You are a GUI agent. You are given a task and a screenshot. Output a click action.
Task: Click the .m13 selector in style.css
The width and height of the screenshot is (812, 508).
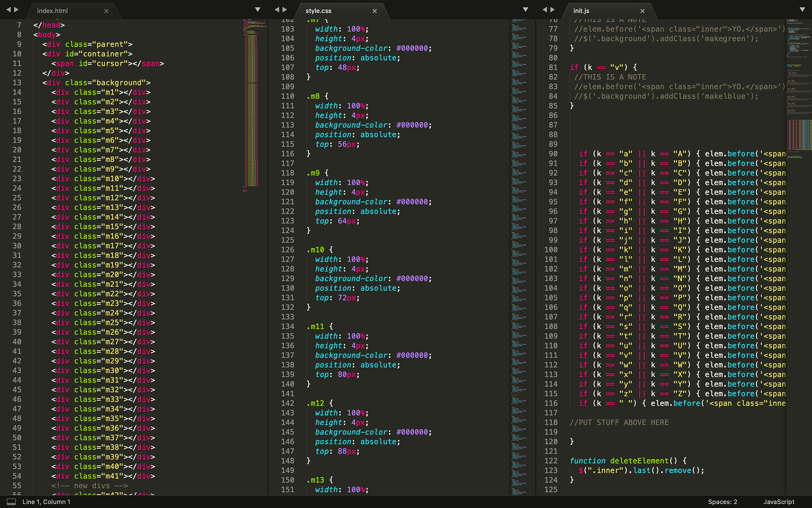click(315, 480)
